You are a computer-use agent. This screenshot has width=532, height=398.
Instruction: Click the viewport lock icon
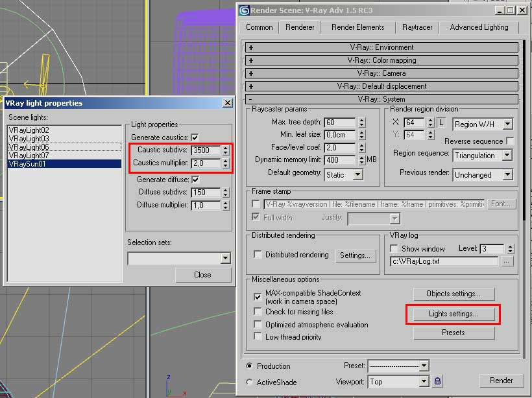pos(438,382)
